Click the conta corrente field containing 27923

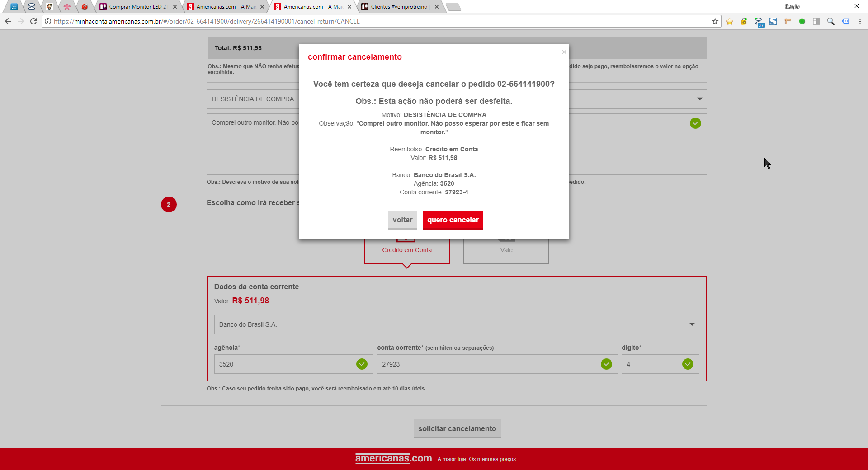497,364
